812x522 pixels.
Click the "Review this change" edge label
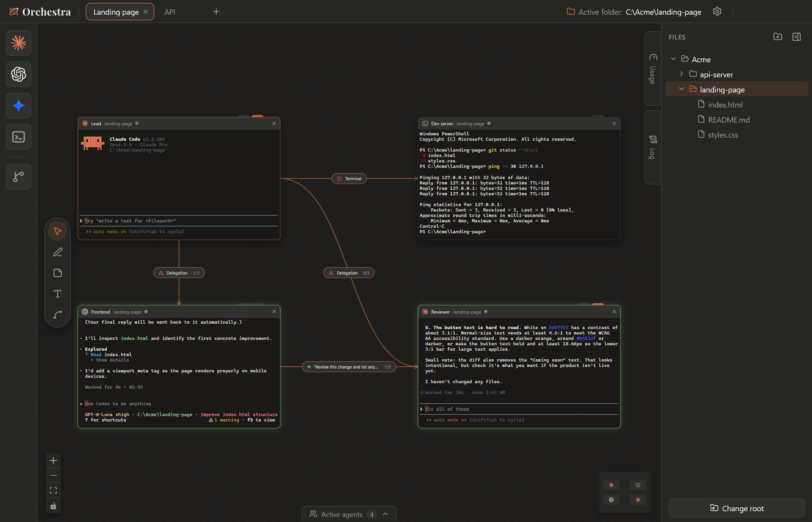click(x=349, y=367)
